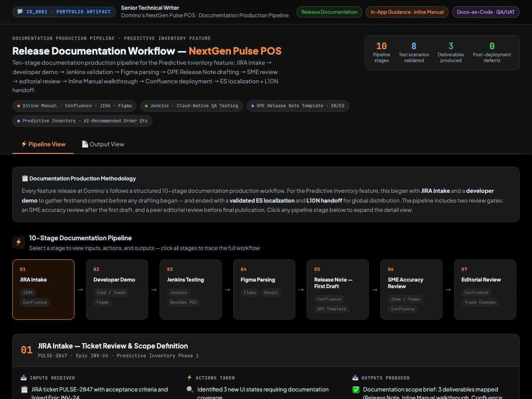The height and width of the screenshot is (399, 532).
Task: Click the Snagit tag in Figma Parsing card
Action: [x=271, y=293]
